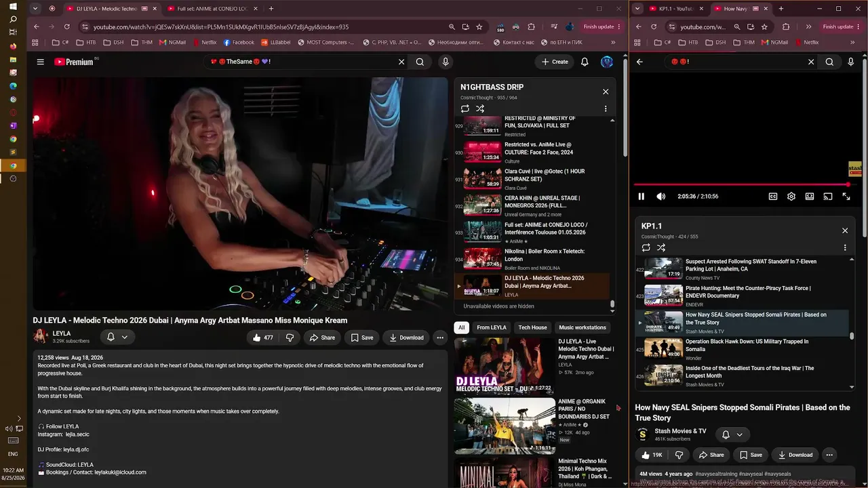The height and width of the screenshot is (488, 868).
Task: Toggle shuffle for KP1.1 playlist
Action: (x=661, y=247)
